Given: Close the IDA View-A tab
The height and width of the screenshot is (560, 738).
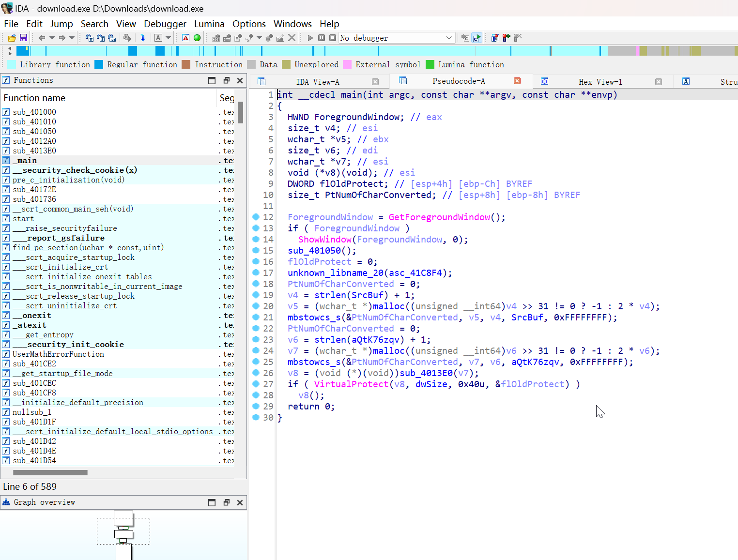Looking at the screenshot, I should click(x=375, y=82).
